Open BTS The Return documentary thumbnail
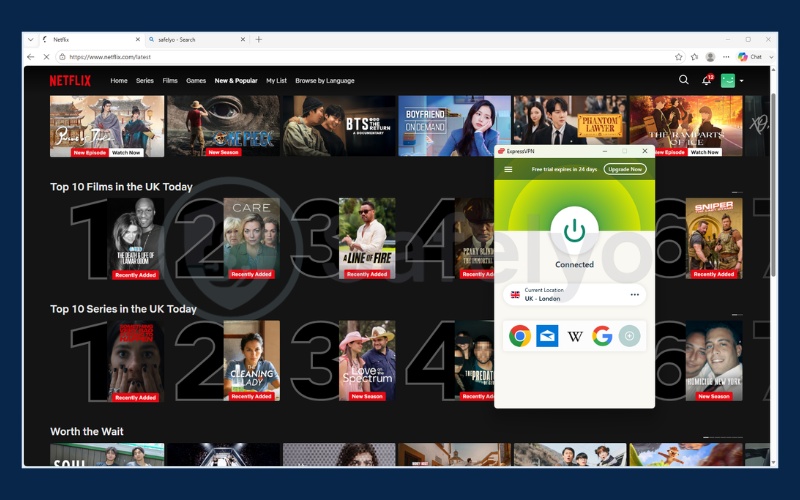Image resolution: width=800 pixels, height=500 pixels. 339,126
